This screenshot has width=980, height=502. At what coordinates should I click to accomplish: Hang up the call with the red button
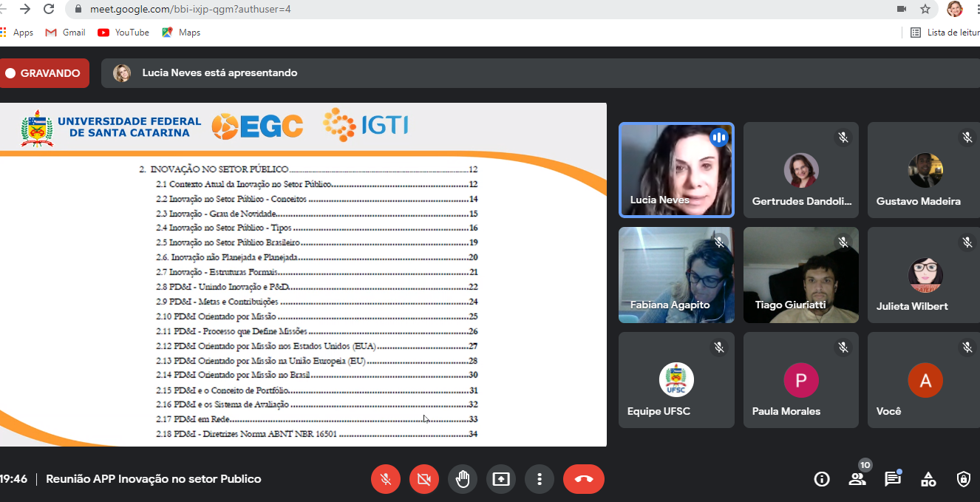pos(584,479)
